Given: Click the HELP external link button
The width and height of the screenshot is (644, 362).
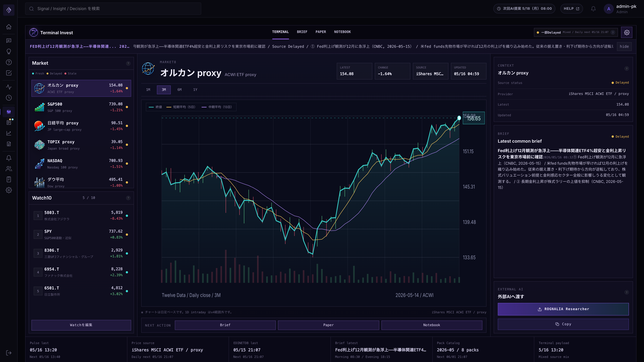Looking at the screenshot, I should [572, 9].
